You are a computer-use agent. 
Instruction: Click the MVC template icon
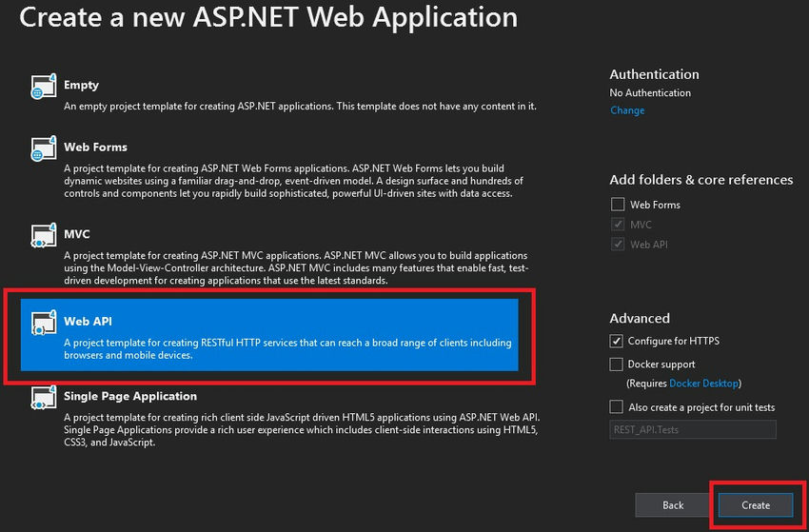click(44, 235)
